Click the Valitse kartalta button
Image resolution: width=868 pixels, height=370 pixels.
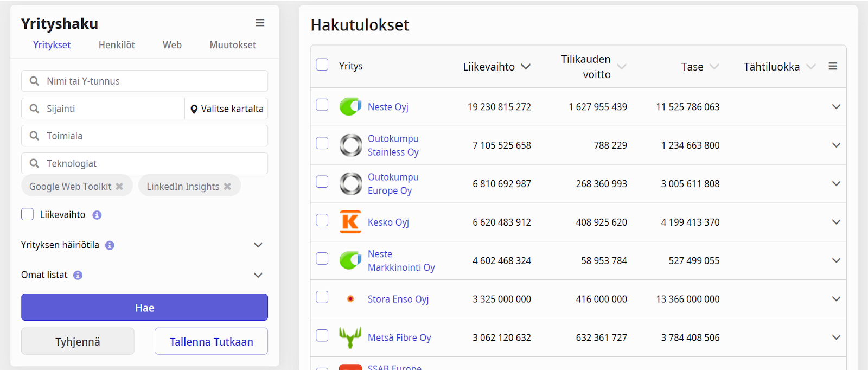click(226, 109)
